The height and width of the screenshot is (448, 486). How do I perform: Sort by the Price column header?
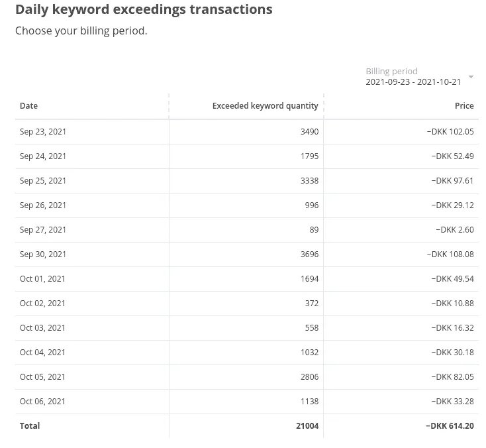click(464, 106)
